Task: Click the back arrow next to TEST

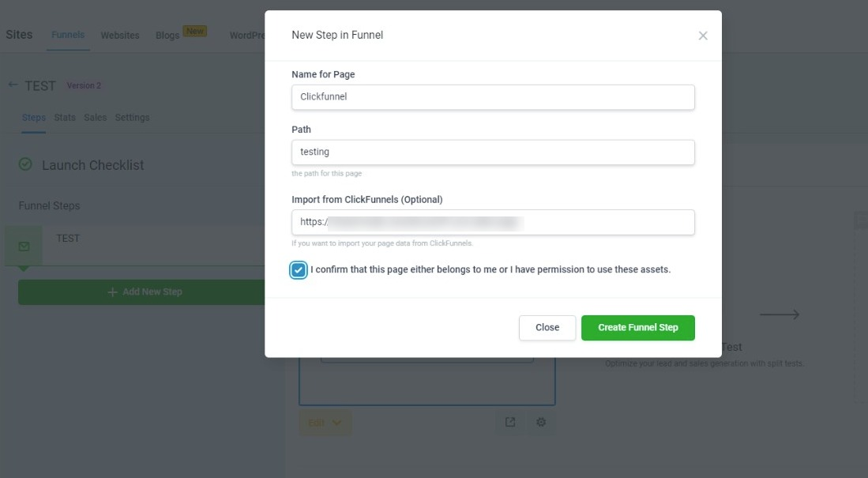Action: 13,85
